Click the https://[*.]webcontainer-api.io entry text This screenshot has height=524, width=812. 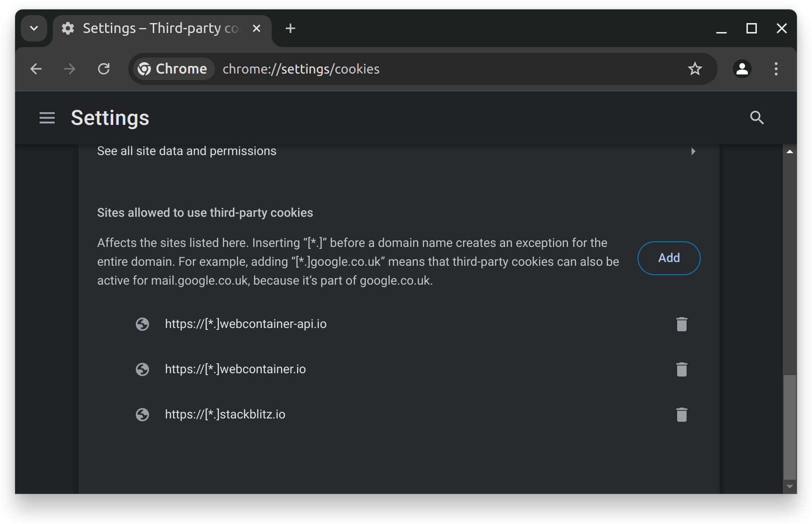click(246, 324)
